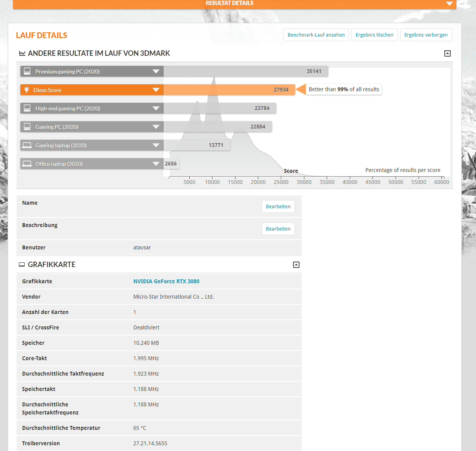The image size is (476, 451).
Task: Open the Premium gaming PC (2020) dropdown arrow
Action: click(156, 72)
